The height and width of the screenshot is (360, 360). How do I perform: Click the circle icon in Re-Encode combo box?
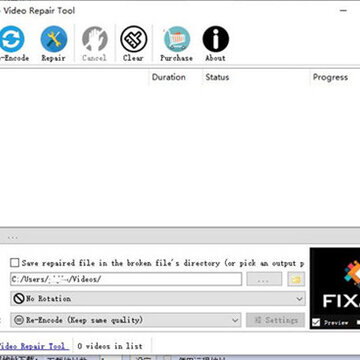[20, 320]
